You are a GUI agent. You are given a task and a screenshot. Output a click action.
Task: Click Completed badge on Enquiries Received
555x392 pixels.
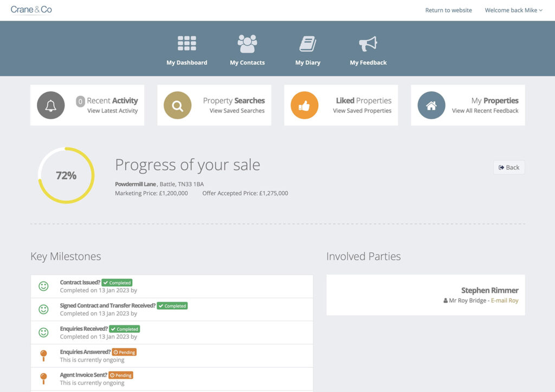click(x=125, y=329)
